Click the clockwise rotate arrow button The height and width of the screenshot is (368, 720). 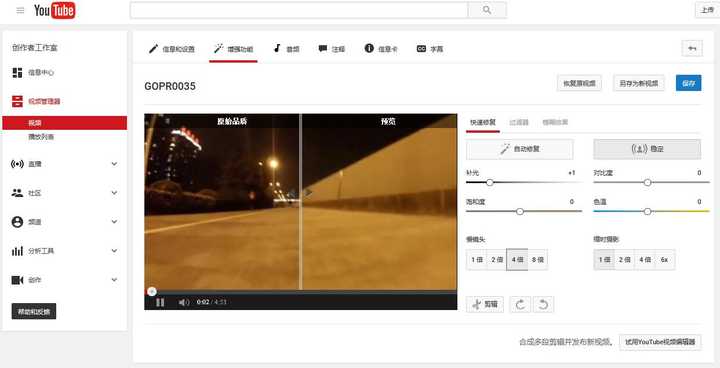pos(520,304)
